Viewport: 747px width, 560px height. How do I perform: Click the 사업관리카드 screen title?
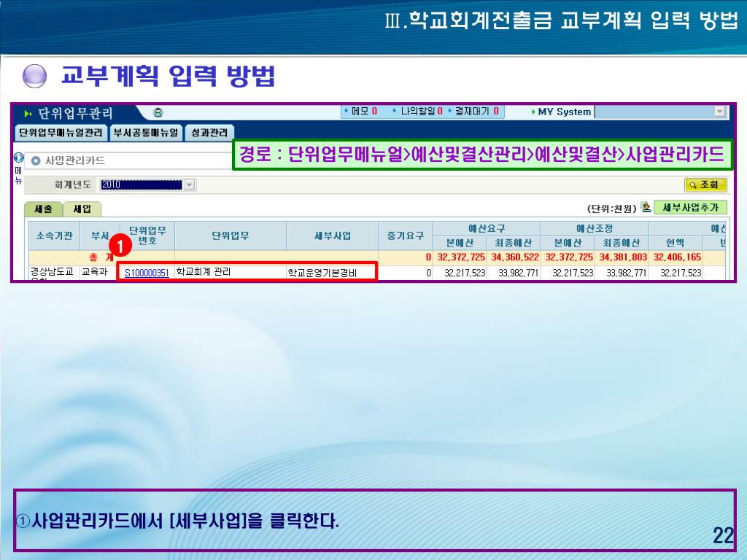[x=75, y=160]
